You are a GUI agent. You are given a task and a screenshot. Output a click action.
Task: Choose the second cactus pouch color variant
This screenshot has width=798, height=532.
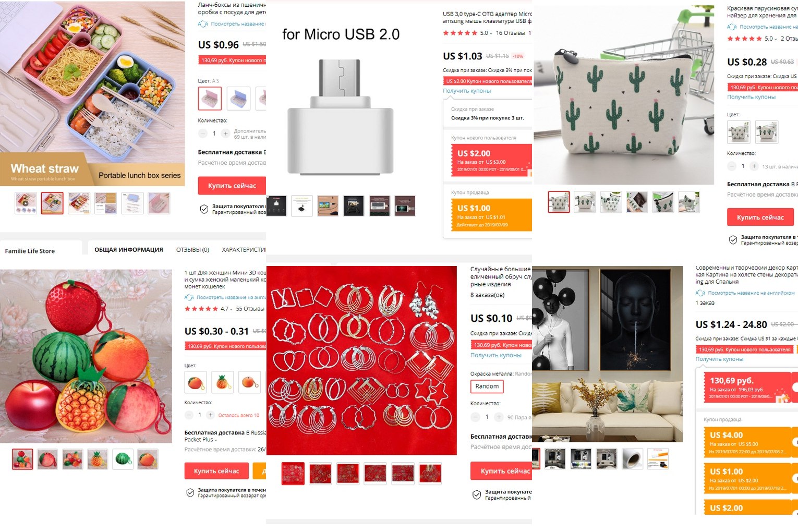tap(767, 132)
